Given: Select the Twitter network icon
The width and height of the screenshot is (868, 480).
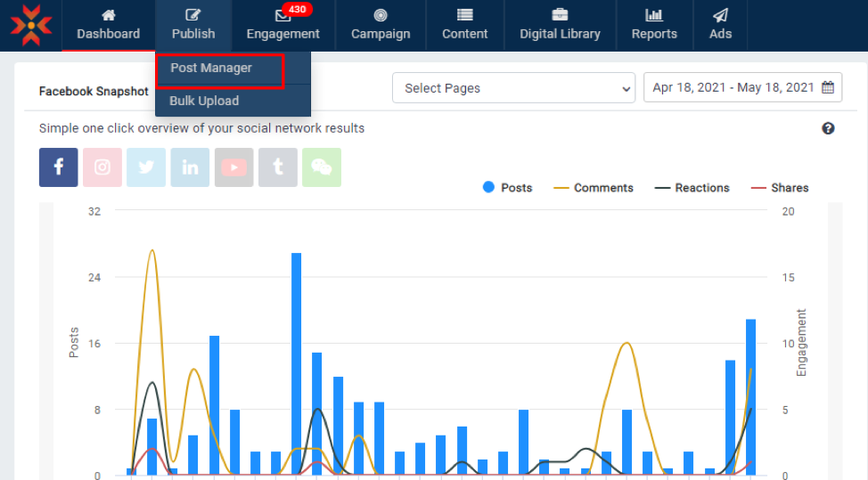Looking at the screenshot, I should 146,167.
